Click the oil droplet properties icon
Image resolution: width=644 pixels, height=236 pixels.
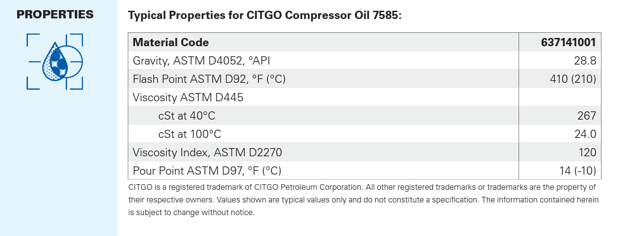(55, 61)
